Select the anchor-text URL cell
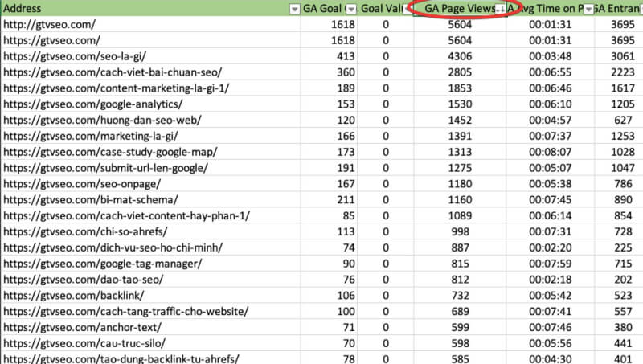 pyautogui.click(x=151, y=328)
